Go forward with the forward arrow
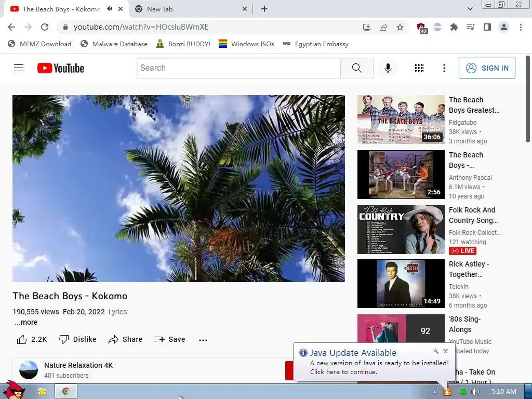Viewport: 532px width, 399px height. pos(28,27)
